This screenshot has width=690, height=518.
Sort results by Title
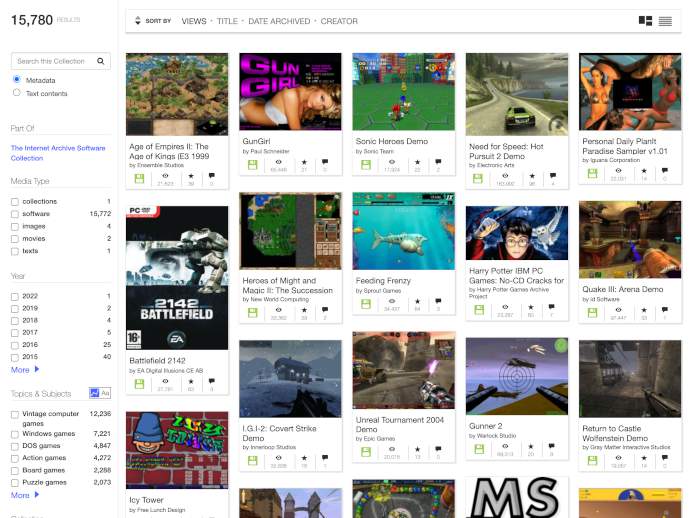[227, 21]
